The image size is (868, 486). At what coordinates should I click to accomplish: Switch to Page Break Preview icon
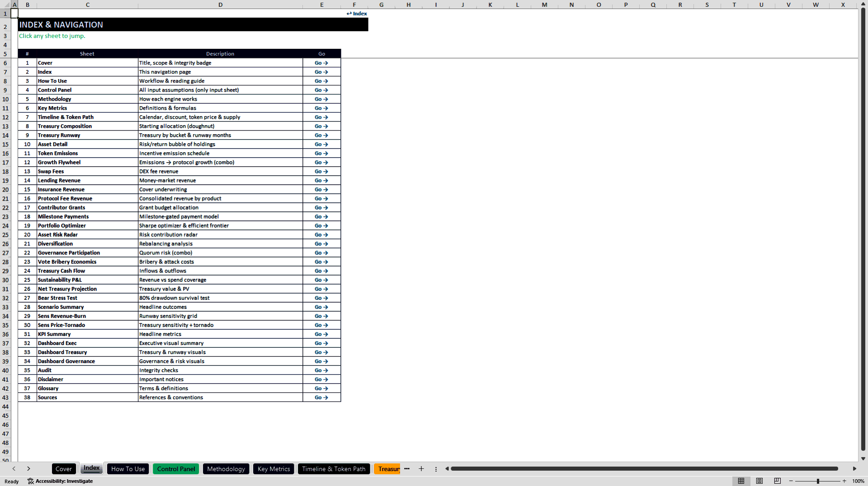point(778,481)
